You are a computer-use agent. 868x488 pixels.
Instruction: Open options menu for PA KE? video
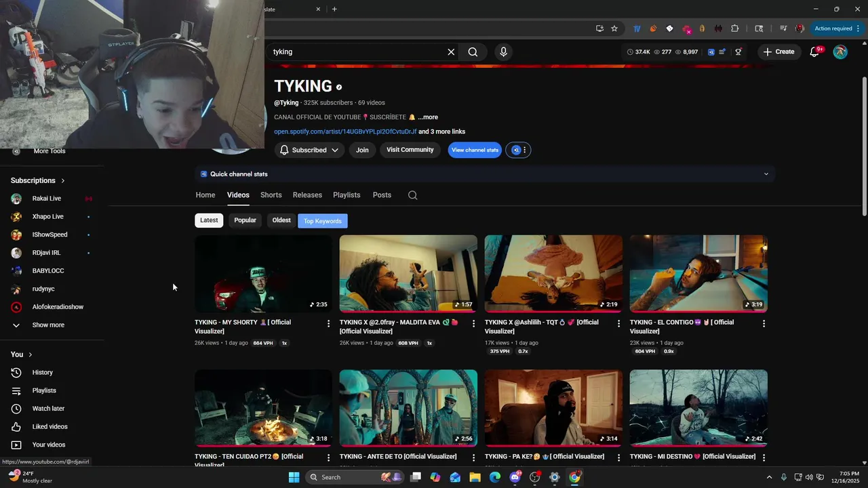pos(618,457)
